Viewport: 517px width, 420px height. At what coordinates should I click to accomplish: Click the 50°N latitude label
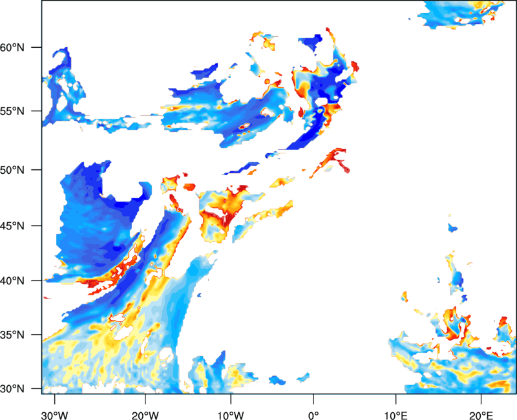[12, 170]
